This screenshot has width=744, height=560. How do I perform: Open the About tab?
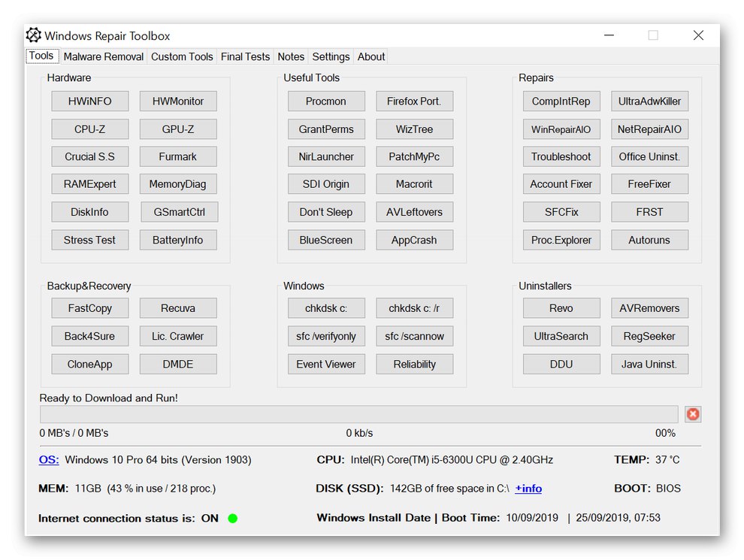pyautogui.click(x=371, y=56)
